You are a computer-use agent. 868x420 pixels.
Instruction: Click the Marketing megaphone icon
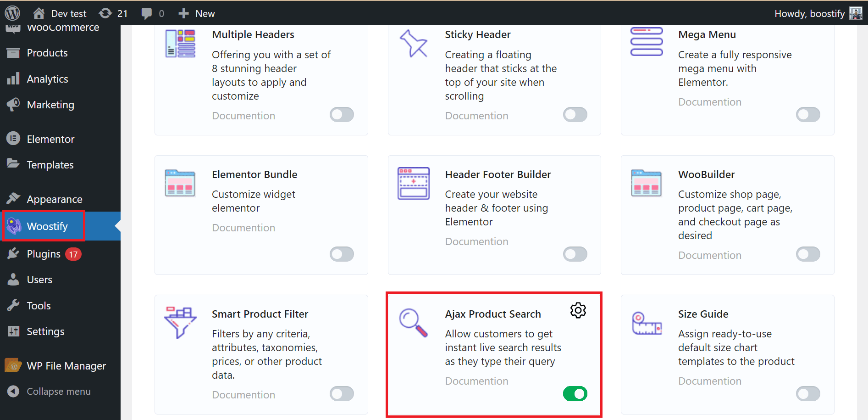(13, 104)
